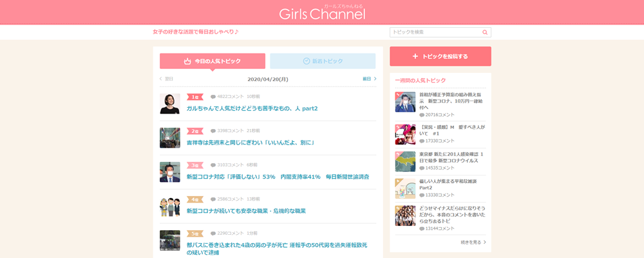Viewport: 644px width, 258px height.
Task: Open topic 都バスに巻き込まれた4歳の男の子が死亡
Action: pos(277,249)
